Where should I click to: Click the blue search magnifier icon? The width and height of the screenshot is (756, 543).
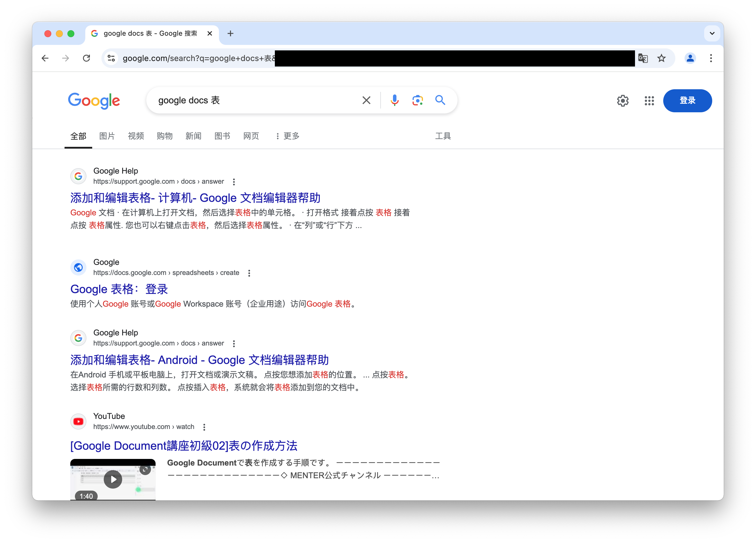[x=440, y=100]
